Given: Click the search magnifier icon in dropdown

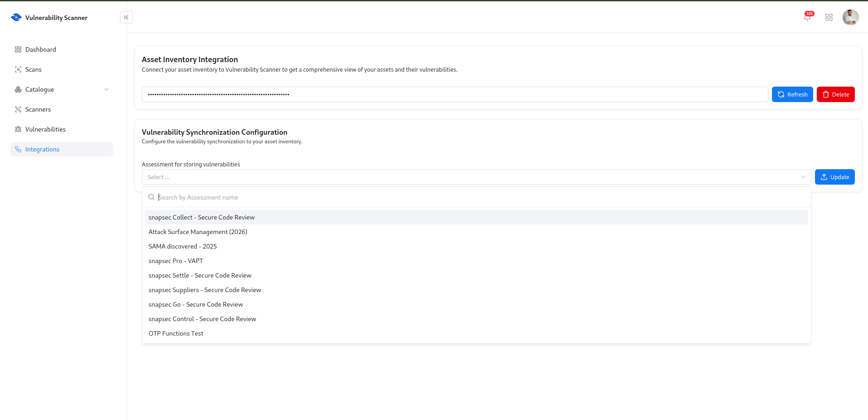Looking at the screenshot, I should coord(151,197).
